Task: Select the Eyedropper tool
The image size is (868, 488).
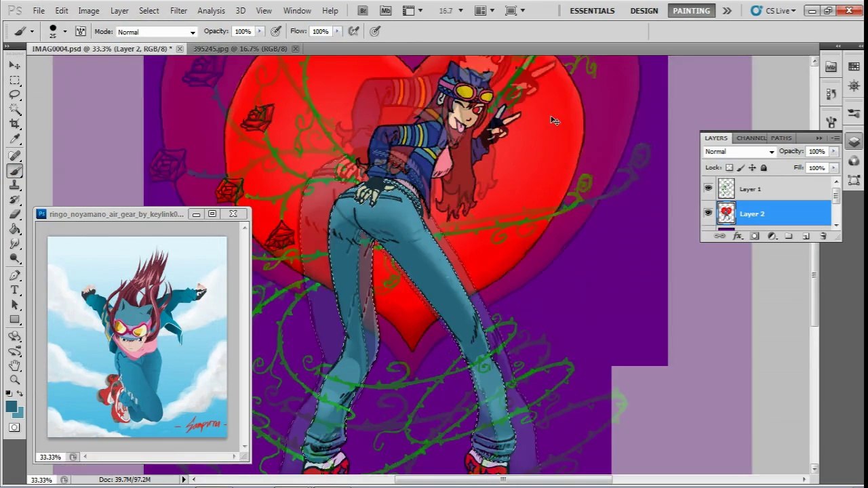Action: click(x=14, y=139)
